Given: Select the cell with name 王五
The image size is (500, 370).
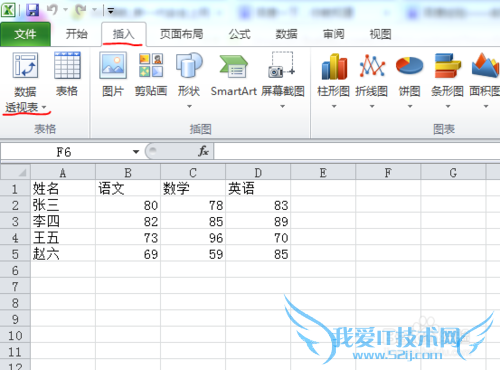Looking at the screenshot, I should pyautogui.click(x=63, y=238).
